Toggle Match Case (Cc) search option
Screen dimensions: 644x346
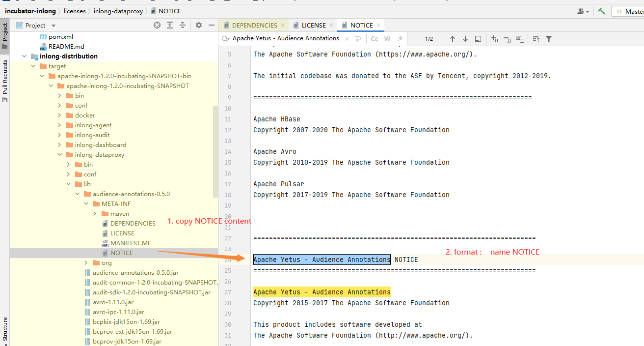tap(375, 39)
